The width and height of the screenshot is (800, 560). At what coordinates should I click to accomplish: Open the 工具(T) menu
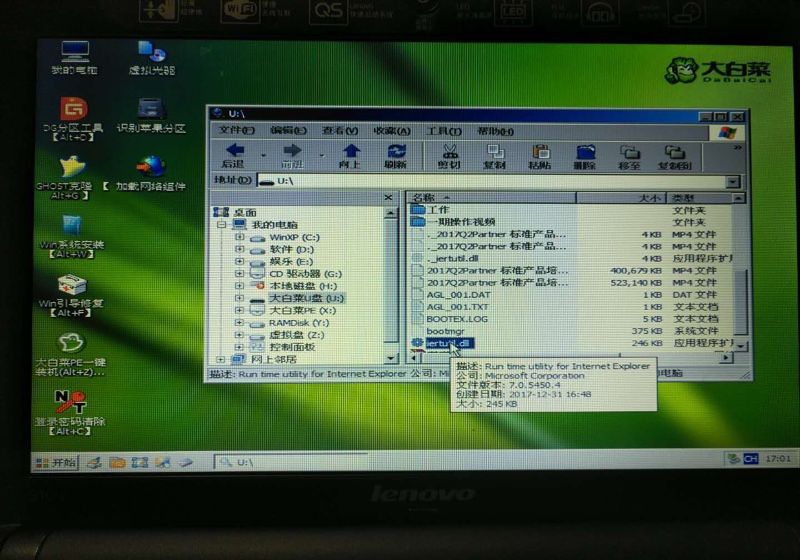pyautogui.click(x=444, y=131)
